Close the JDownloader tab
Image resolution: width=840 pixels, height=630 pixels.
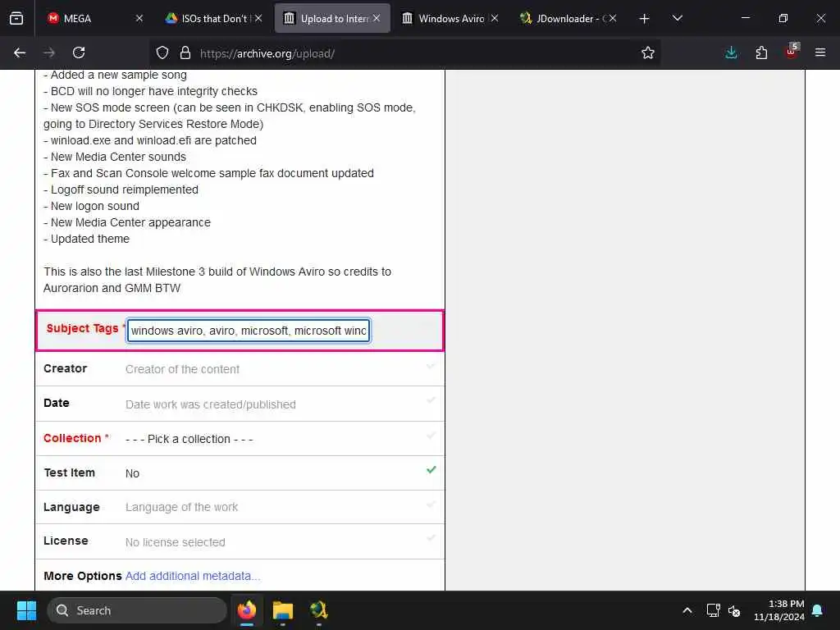(613, 18)
